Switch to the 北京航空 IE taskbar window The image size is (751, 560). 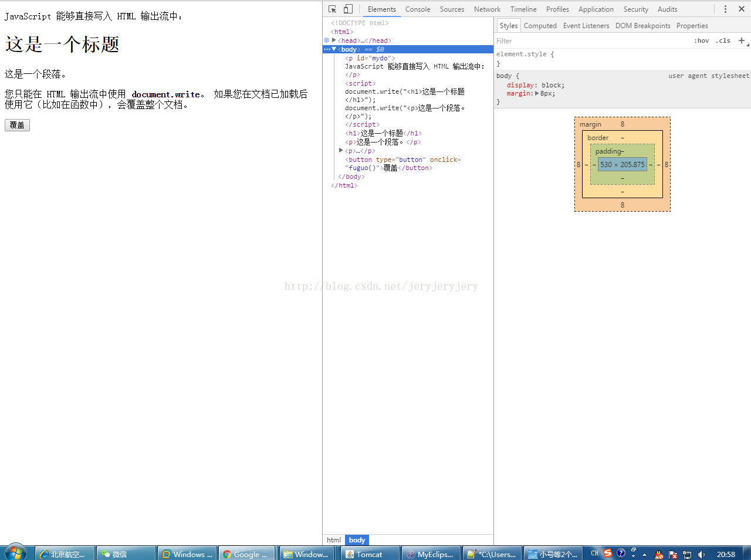65,554
